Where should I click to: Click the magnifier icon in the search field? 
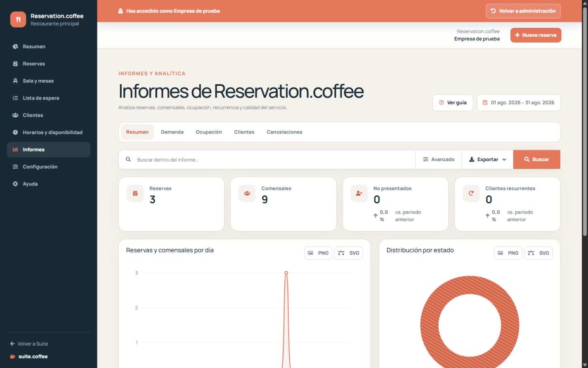click(128, 159)
